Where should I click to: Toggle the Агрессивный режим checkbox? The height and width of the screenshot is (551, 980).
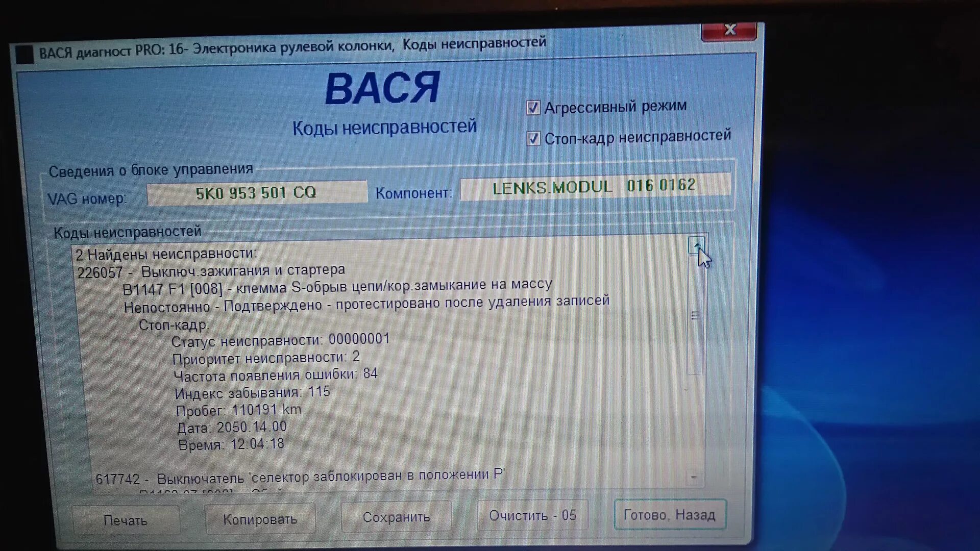533,108
